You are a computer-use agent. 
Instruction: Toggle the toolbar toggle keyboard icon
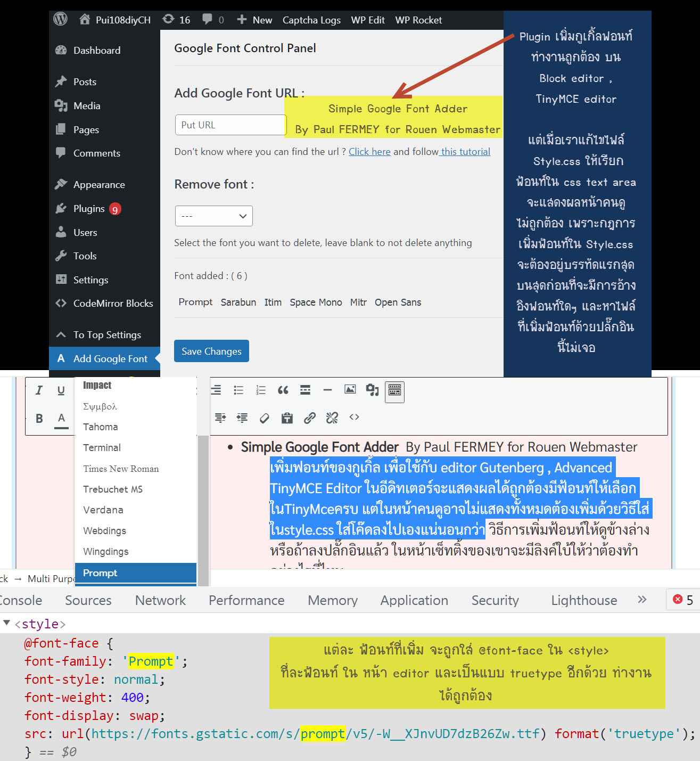pos(394,391)
